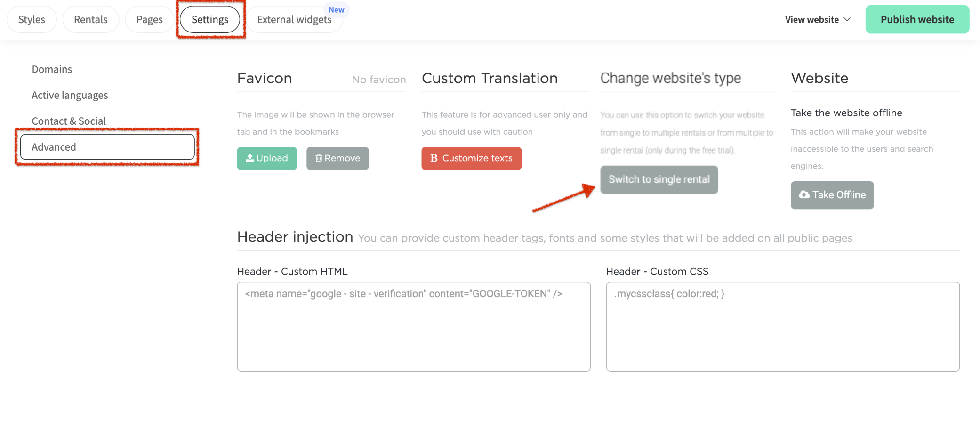This screenshot has width=980, height=421.
Task: Click the cloud icon on Take Offline
Action: click(x=804, y=194)
